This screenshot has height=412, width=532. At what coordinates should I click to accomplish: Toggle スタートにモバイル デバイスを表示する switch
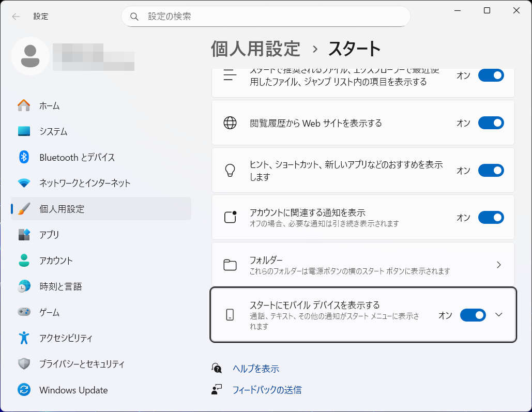pyautogui.click(x=473, y=315)
